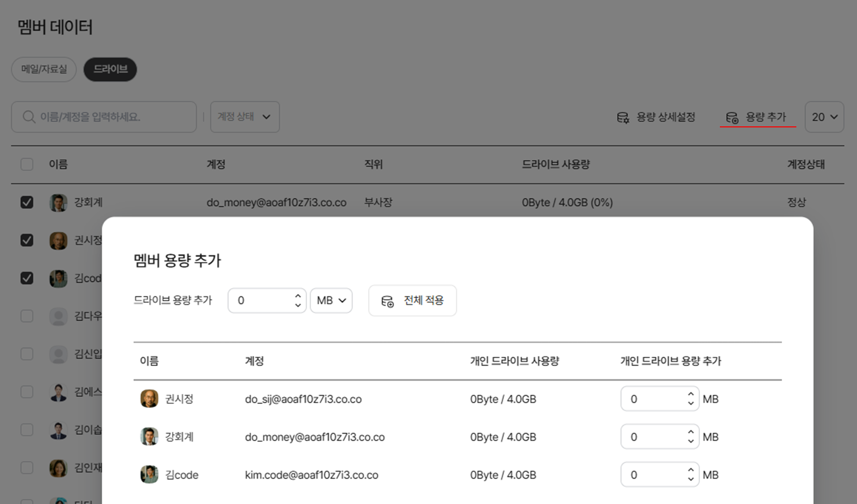Click 권시정's avatar in the dialog
The width and height of the screenshot is (857, 504).
(149, 399)
